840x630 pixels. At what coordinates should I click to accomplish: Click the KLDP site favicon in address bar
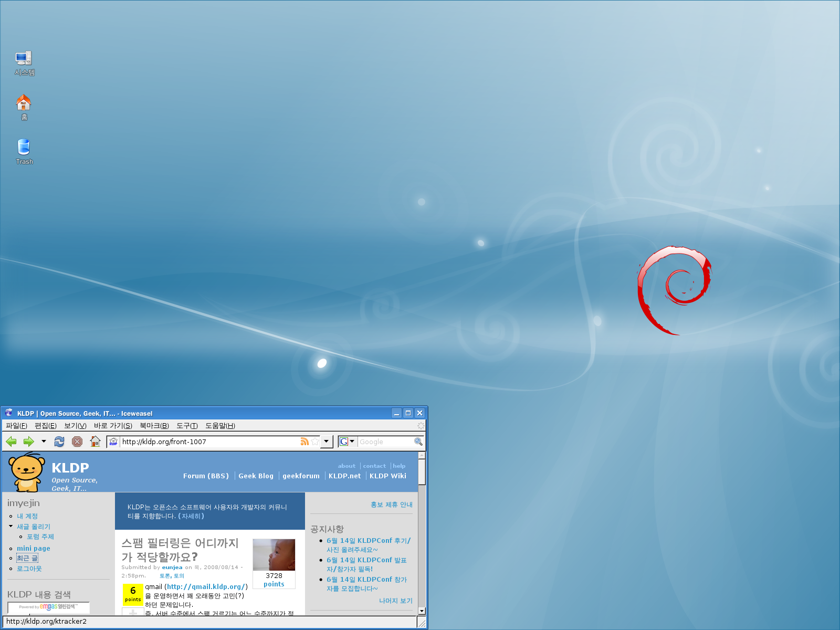pyautogui.click(x=113, y=442)
